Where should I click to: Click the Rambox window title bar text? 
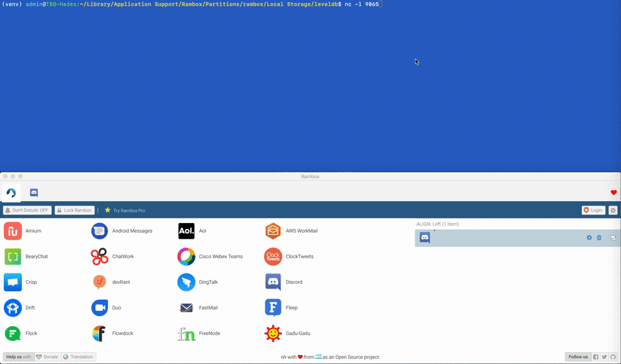[x=310, y=177]
